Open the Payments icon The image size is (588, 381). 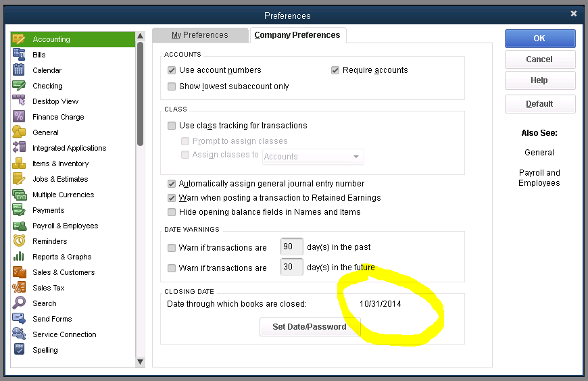pos(19,210)
